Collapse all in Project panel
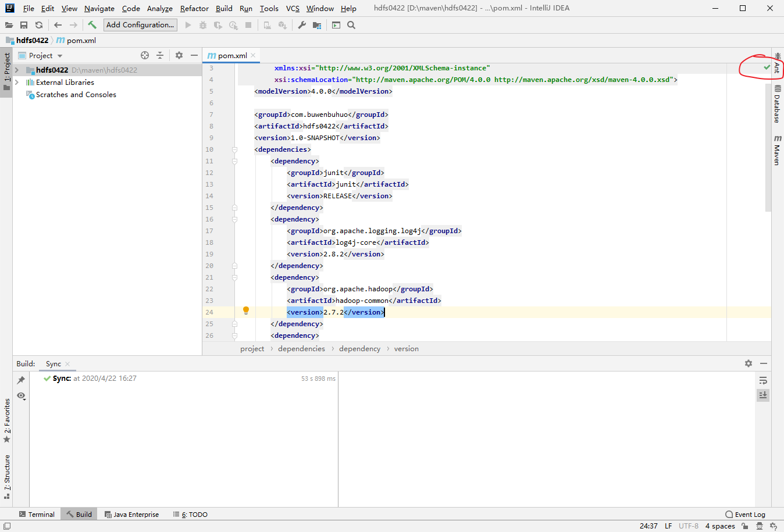 tap(160, 55)
